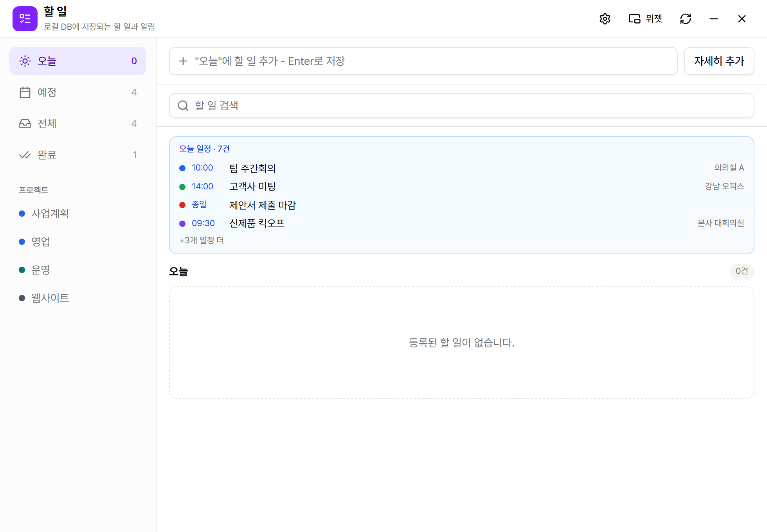Click the calendar icon beside 예정

25,92
